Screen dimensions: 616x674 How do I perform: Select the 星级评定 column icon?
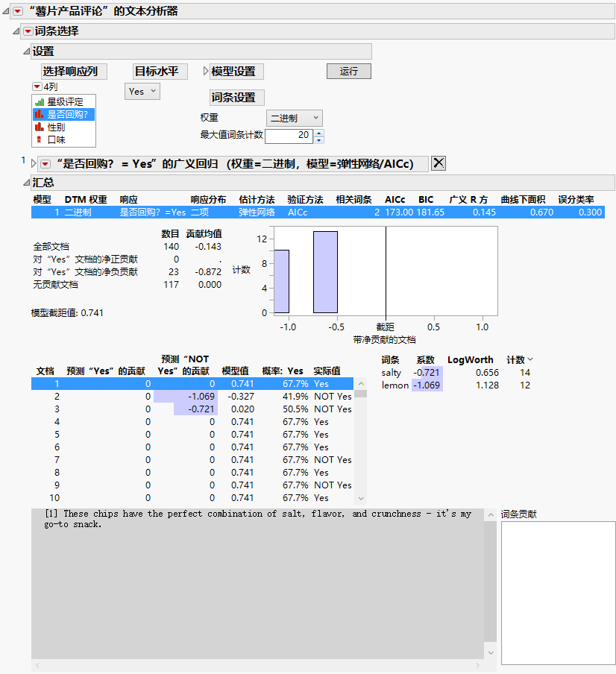coord(39,102)
